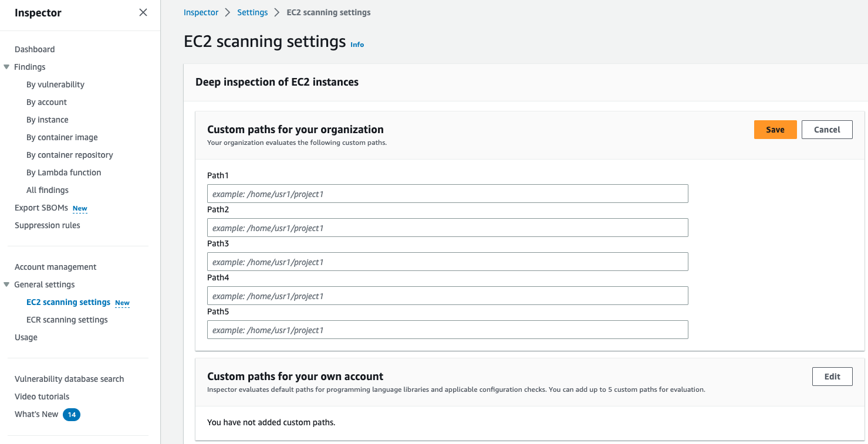The image size is (868, 444).
Task: Focus the Path3 input field
Action: pos(448,262)
